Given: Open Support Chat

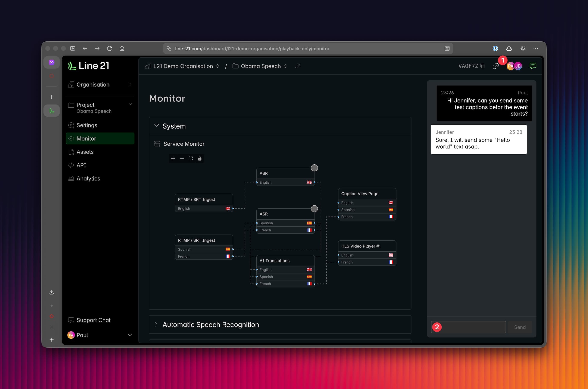Looking at the screenshot, I should [93, 320].
